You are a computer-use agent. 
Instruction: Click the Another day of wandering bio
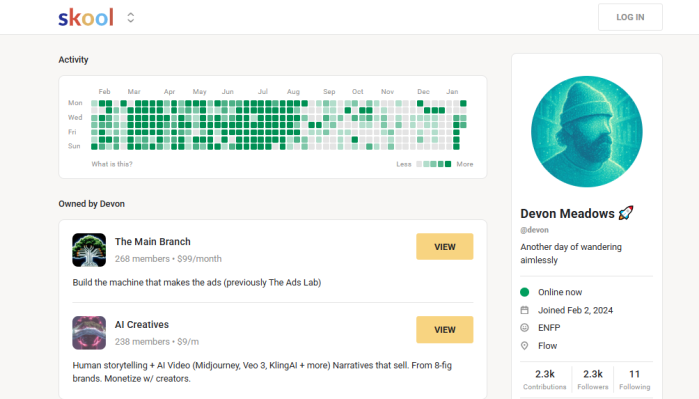tap(571, 253)
